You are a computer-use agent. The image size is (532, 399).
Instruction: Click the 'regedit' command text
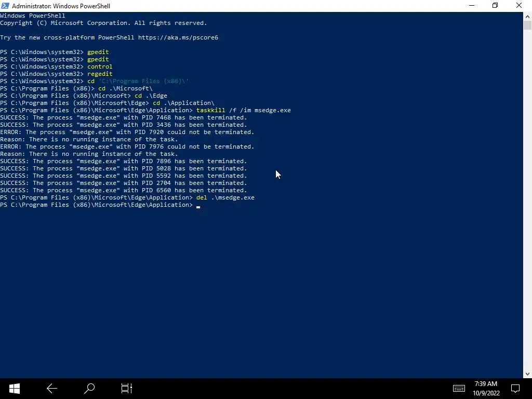point(100,74)
